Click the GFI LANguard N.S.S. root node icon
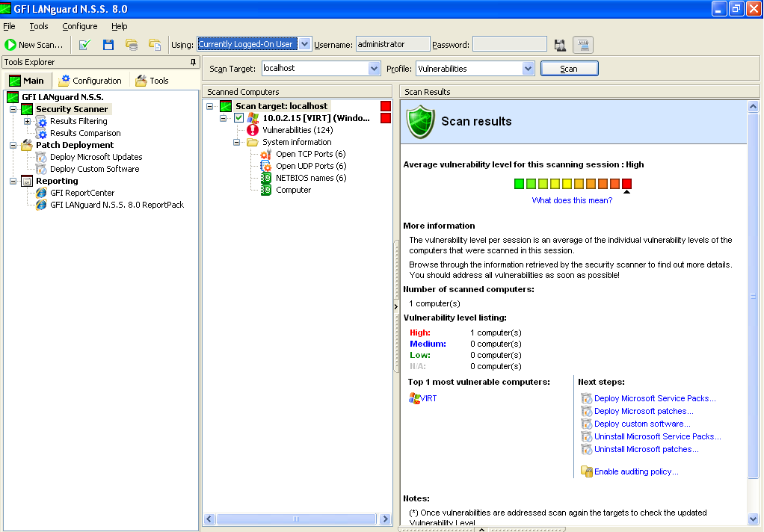764x532 pixels. click(x=13, y=97)
